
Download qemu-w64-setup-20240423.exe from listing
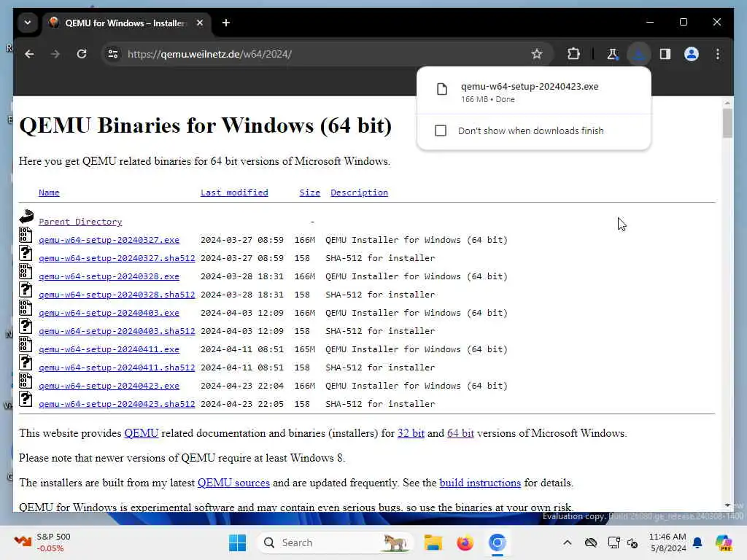[x=109, y=386]
